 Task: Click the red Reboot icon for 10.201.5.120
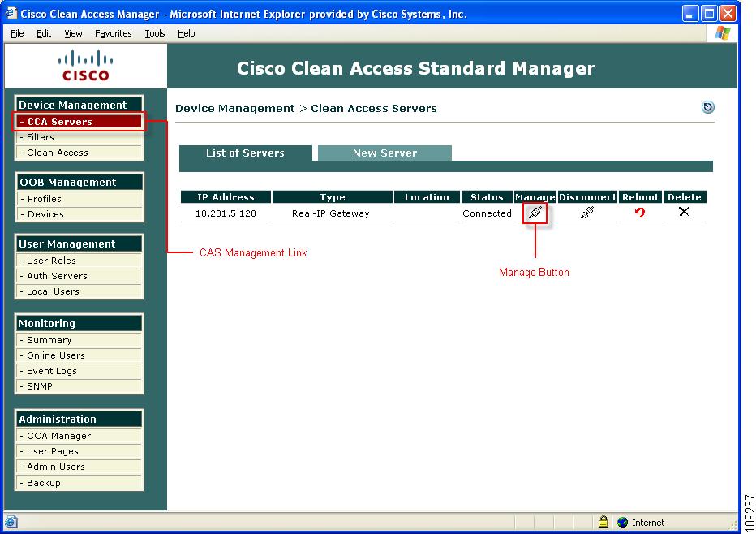coord(640,213)
